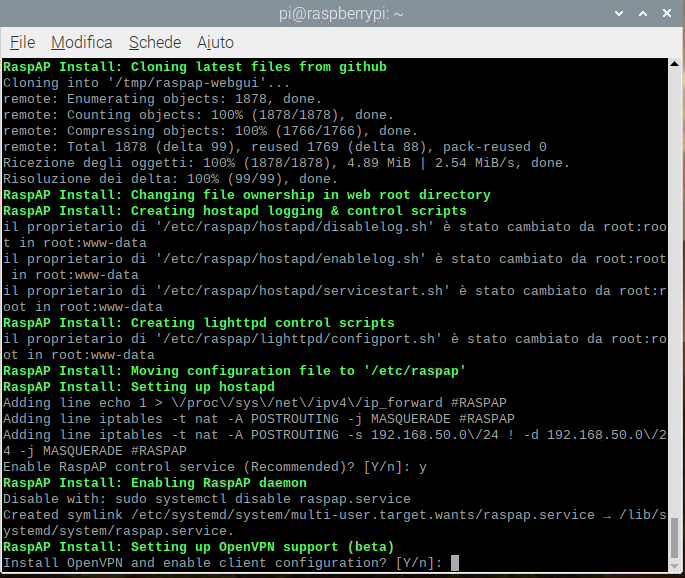This screenshot has width=685, height=578.
Task: Click 'Creating hostapd logging & control scripts'
Action: pos(235,211)
